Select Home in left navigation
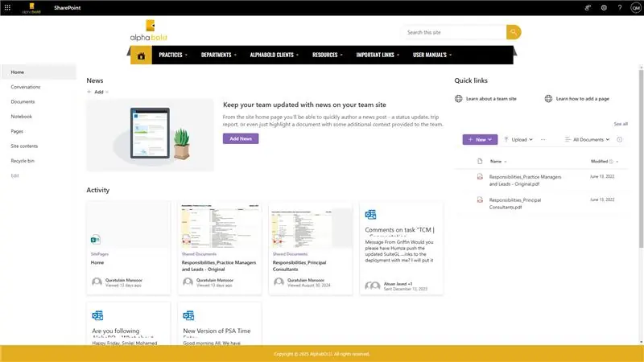This screenshot has height=362, width=644. (x=38, y=72)
